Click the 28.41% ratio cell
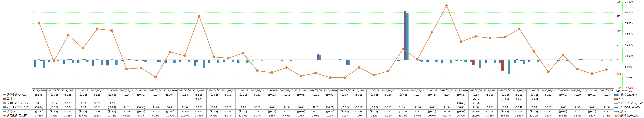Image resolution: width=644 pixels, height=118 pixels. tap(199, 116)
